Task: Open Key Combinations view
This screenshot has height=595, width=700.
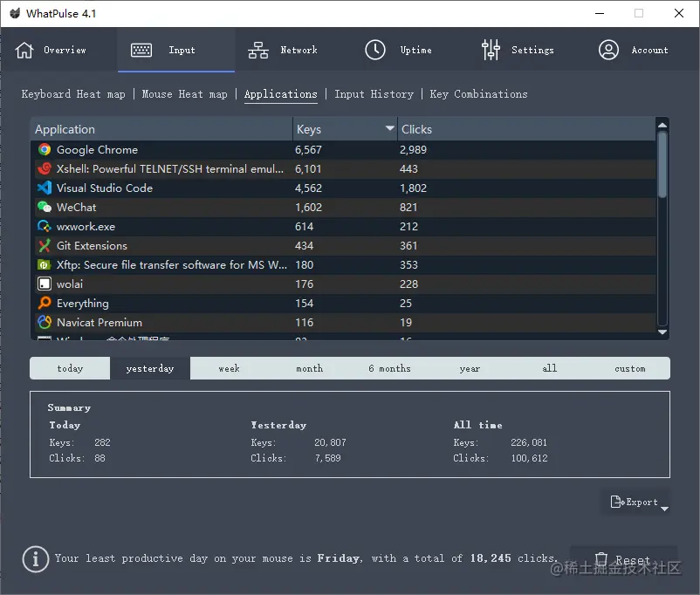Action: click(478, 94)
